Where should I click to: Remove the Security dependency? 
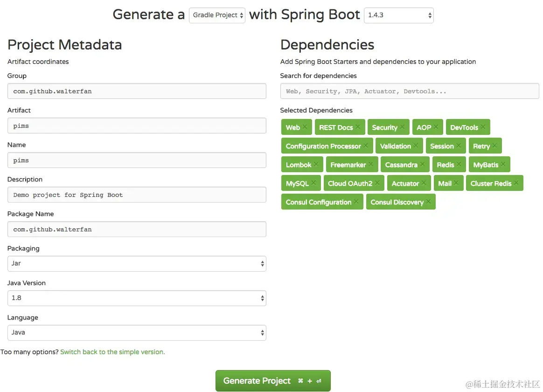[x=402, y=127]
